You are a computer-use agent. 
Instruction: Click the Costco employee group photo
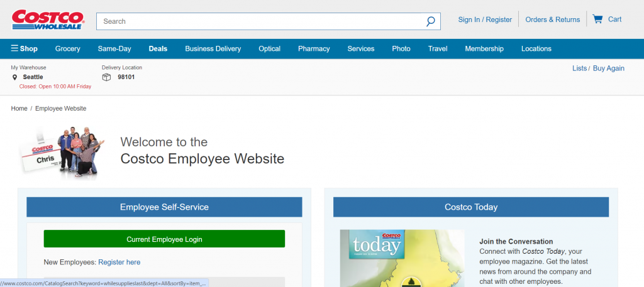(61, 152)
